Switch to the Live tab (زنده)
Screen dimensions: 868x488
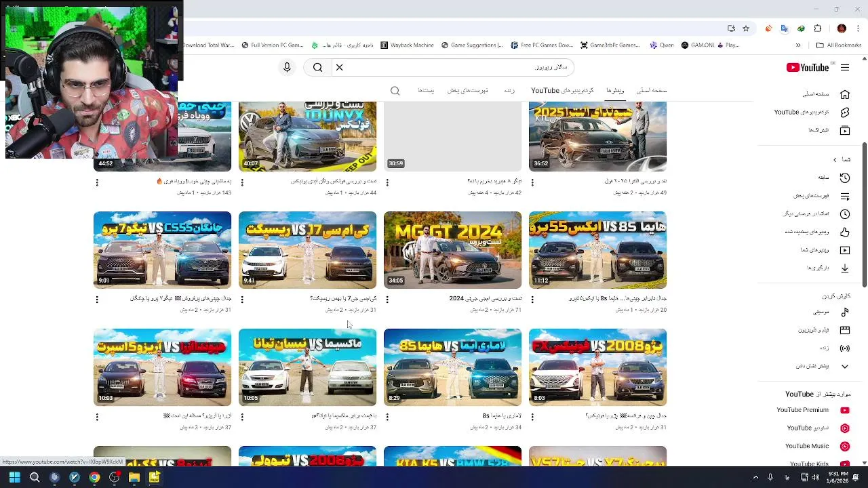pyautogui.click(x=509, y=91)
